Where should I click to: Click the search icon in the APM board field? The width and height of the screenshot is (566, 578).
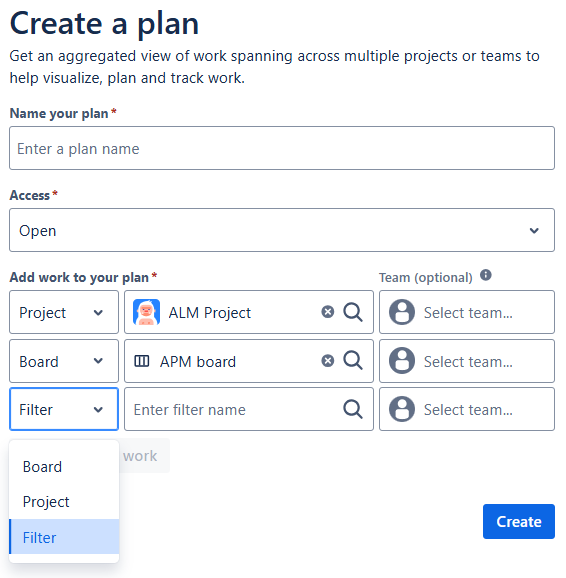click(x=353, y=360)
